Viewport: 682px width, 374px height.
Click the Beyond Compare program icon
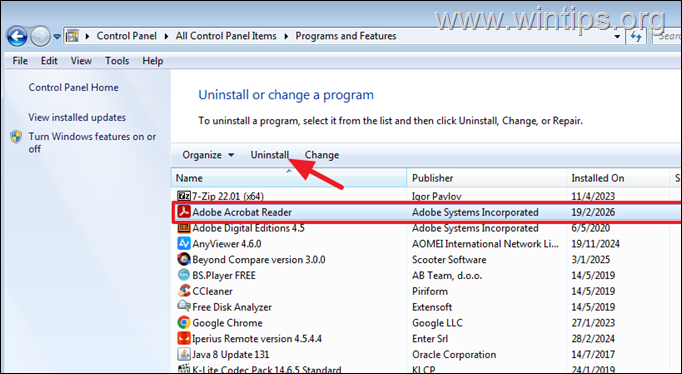click(184, 260)
